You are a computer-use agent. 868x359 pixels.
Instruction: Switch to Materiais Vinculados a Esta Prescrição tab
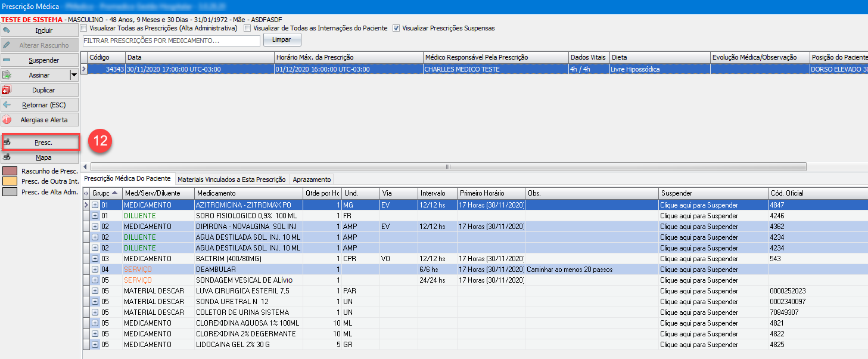[x=232, y=179]
